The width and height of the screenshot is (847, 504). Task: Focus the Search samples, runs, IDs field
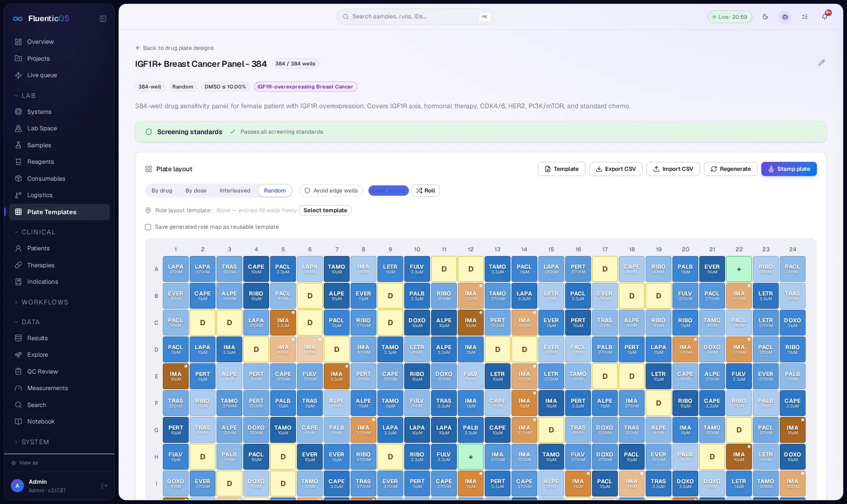(416, 16)
